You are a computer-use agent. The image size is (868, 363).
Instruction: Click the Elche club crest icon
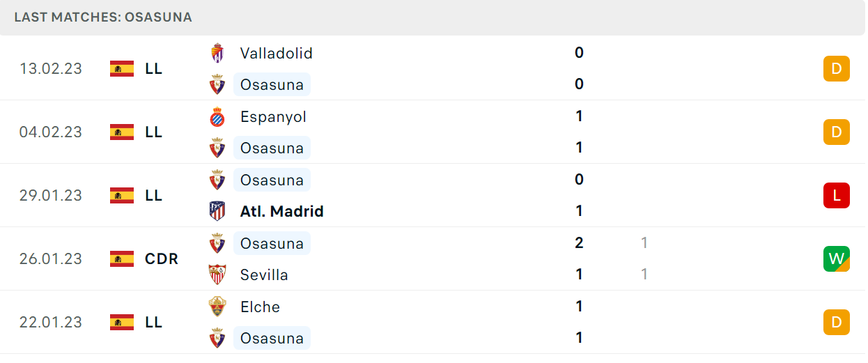[217, 307]
